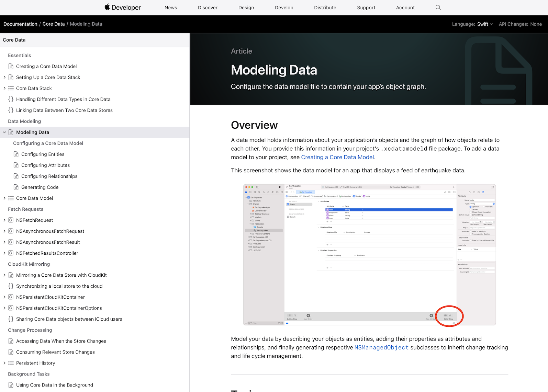
Task: Go to Core Data breadcrumb link
Action: click(x=54, y=24)
